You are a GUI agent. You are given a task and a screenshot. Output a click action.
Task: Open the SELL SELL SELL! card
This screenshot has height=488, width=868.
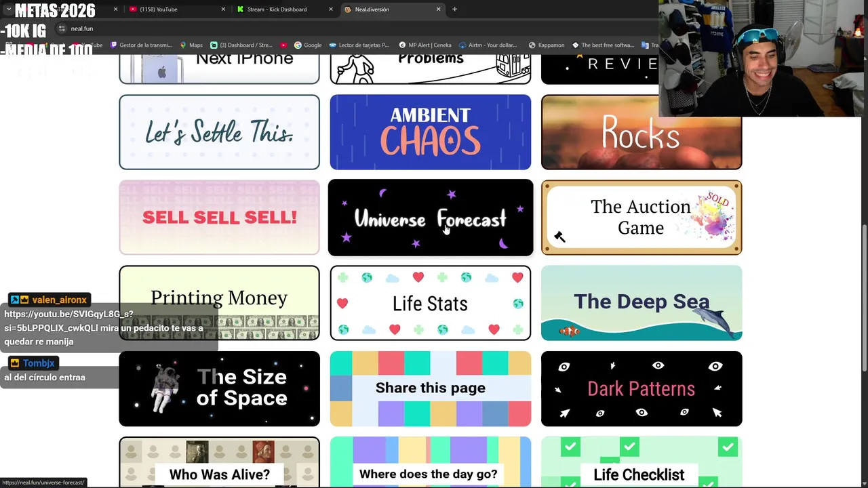219,218
